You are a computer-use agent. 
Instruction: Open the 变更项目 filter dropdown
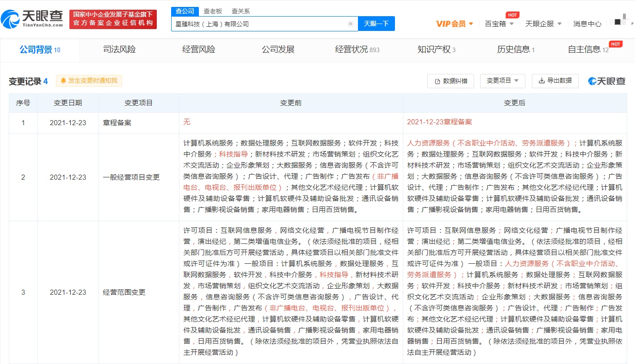(x=502, y=81)
